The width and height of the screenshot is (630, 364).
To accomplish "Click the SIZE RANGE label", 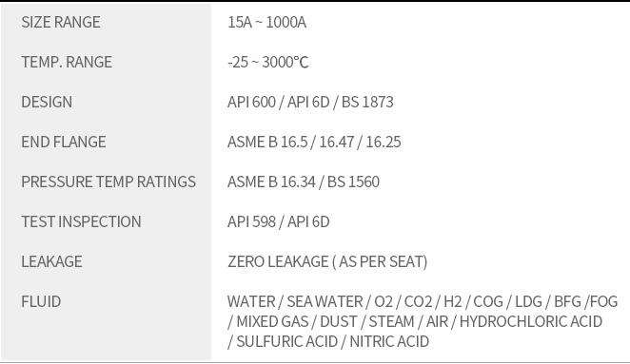I will 61,22.
